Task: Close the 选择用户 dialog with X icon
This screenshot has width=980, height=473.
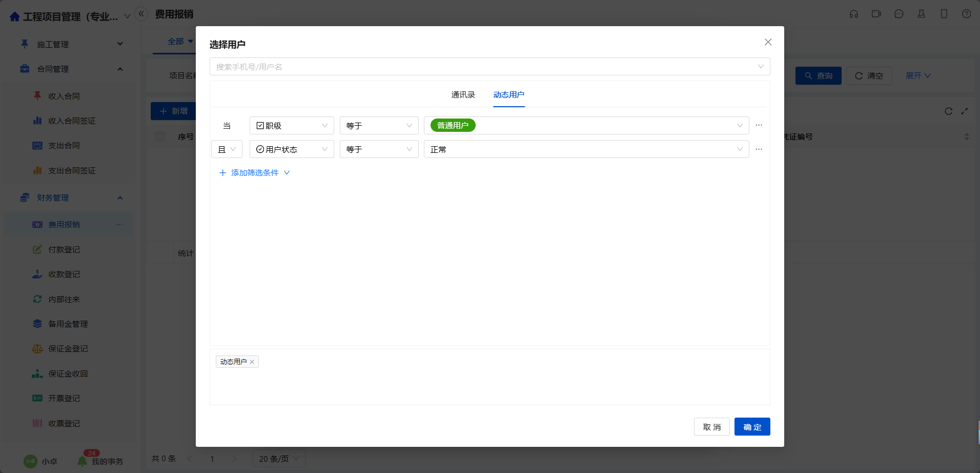Action: [768, 42]
